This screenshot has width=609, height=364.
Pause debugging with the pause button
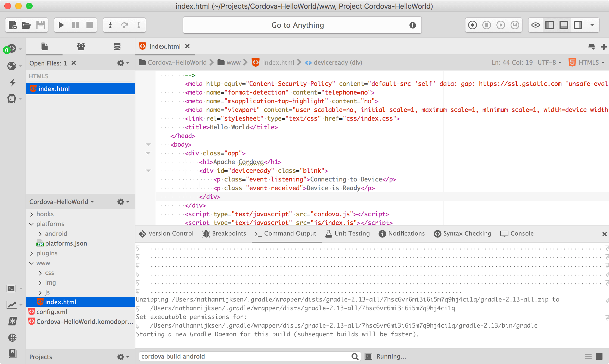(76, 25)
